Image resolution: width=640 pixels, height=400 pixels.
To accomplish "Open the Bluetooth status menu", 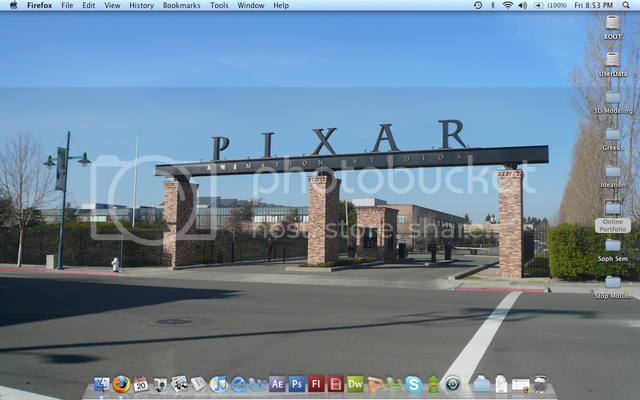I will click(x=492, y=5).
